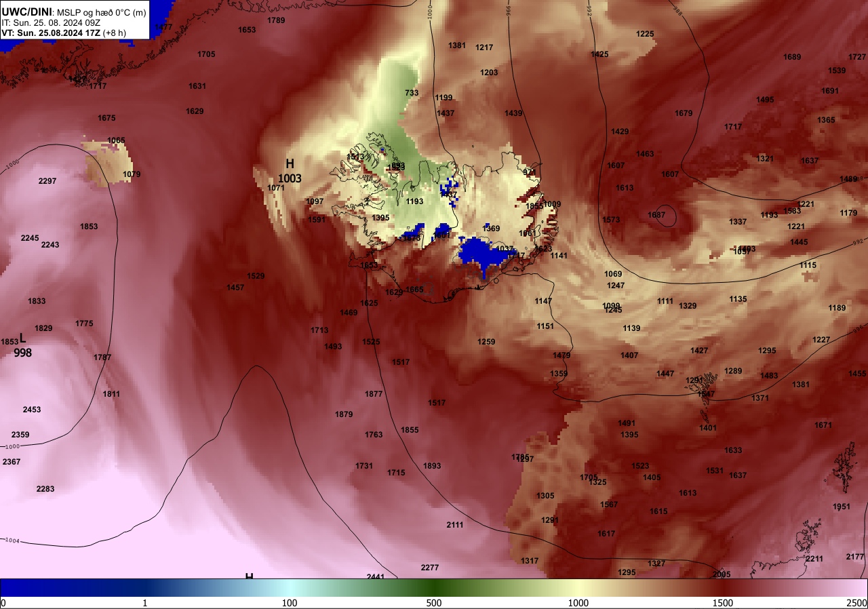Click the 1893 height value
Viewport: 868px width, 609px height.
(x=432, y=466)
